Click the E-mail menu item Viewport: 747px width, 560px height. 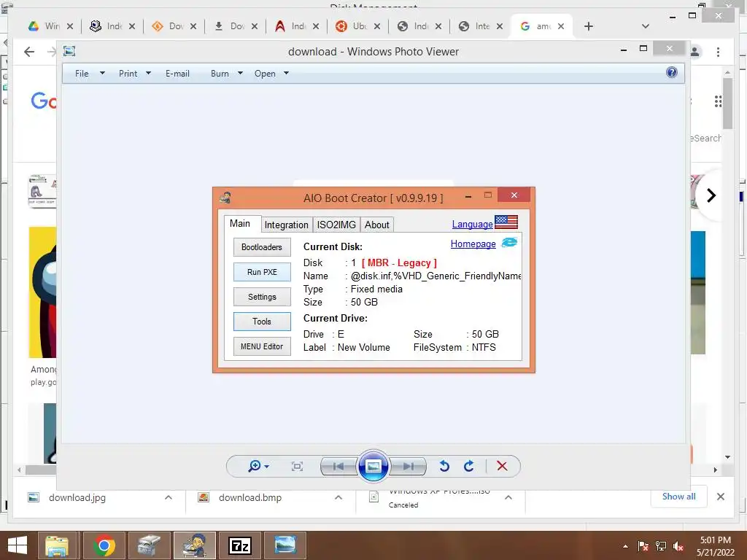click(x=177, y=74)
